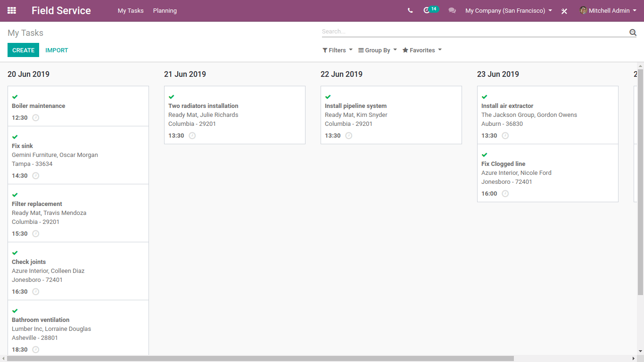This screenshot has width=644, height=362.
Task: Click Azure Interior, Colleen Diaz text
Action: coord(48,271)
